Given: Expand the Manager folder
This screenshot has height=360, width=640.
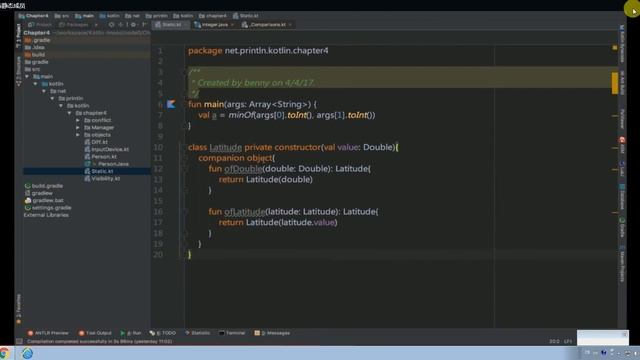Looking at the screenshot, I should (78, 128).
